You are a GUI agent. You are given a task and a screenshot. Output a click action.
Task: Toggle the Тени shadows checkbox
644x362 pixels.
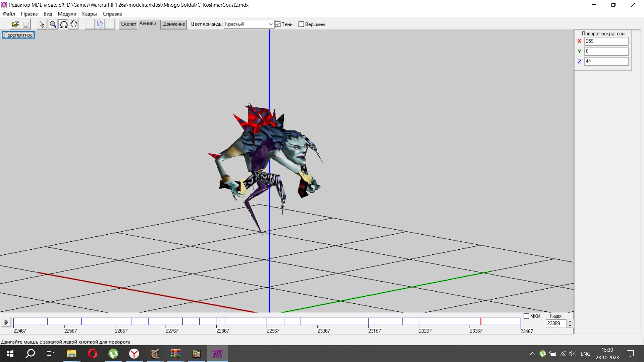point(278,24)
